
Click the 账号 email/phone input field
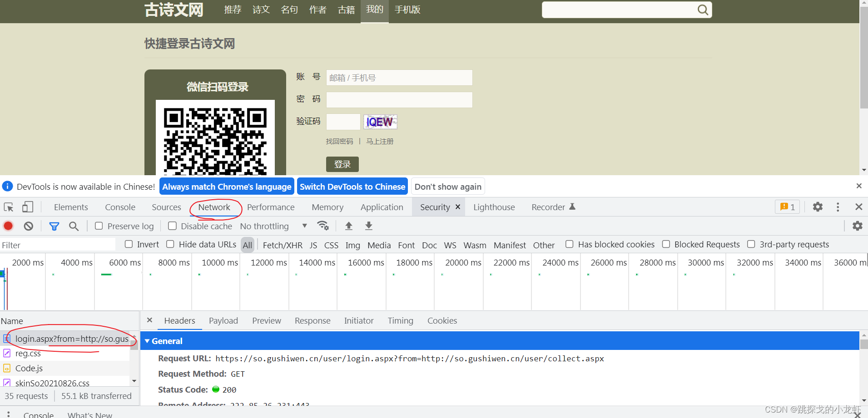pyautogui.click(x=399, y=78)
